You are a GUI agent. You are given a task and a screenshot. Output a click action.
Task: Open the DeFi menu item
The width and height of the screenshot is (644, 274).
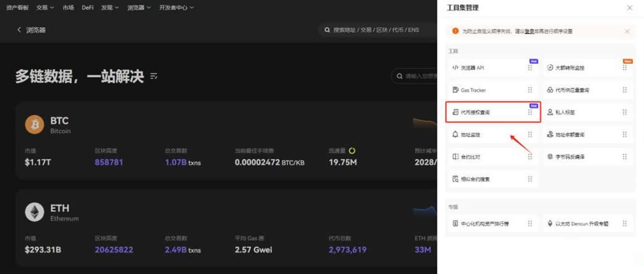tap(88, 7)
